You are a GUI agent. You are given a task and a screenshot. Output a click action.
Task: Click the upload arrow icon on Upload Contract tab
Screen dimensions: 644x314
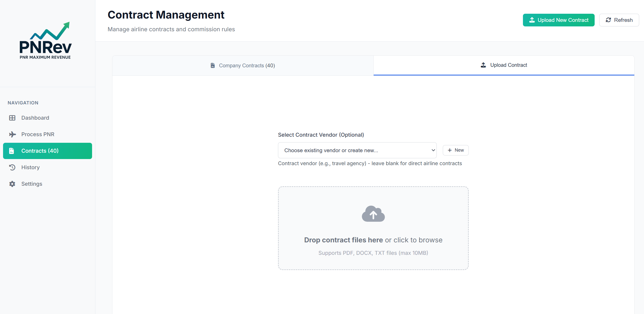pyautogui.click(x=483, y=65)
